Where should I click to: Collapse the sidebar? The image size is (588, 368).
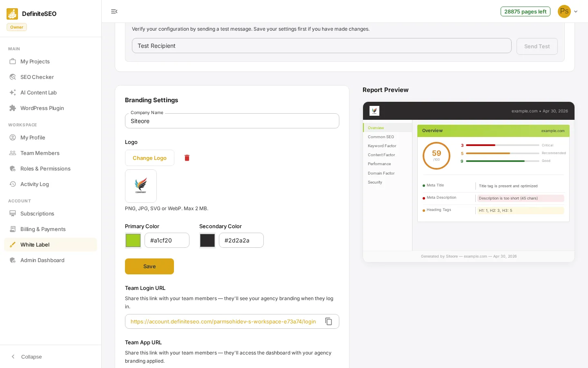pos(27,357)
